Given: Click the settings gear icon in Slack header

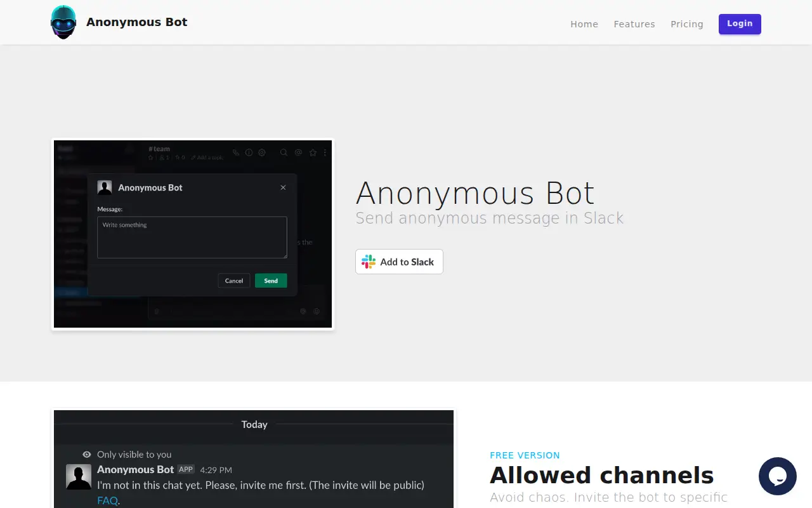Looking at the screenshot, I should click(x=261, y=152).
